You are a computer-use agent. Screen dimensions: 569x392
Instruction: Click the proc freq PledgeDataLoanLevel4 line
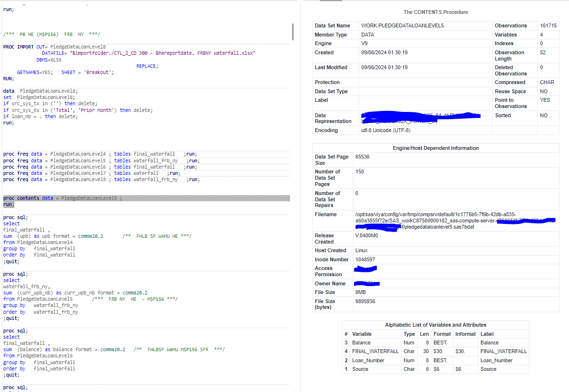100,154
